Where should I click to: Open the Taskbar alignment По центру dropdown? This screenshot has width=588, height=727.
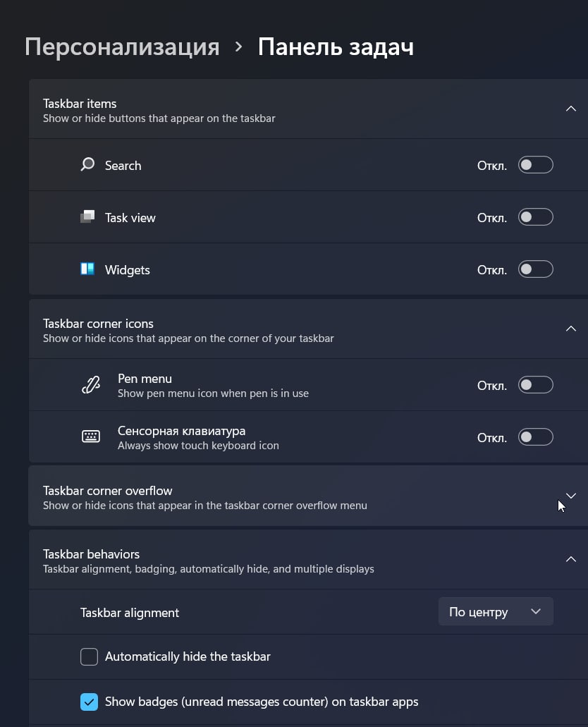(x=496, y=611)
